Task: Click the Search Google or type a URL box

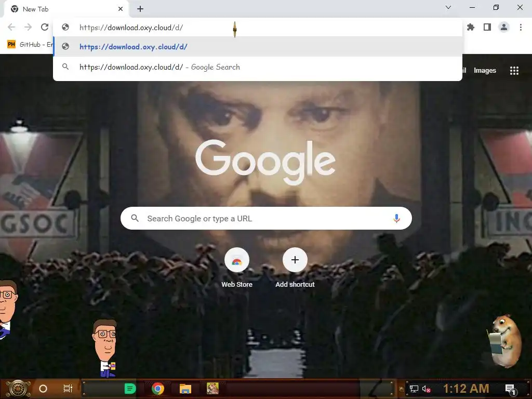Action: tap(266, 218)
